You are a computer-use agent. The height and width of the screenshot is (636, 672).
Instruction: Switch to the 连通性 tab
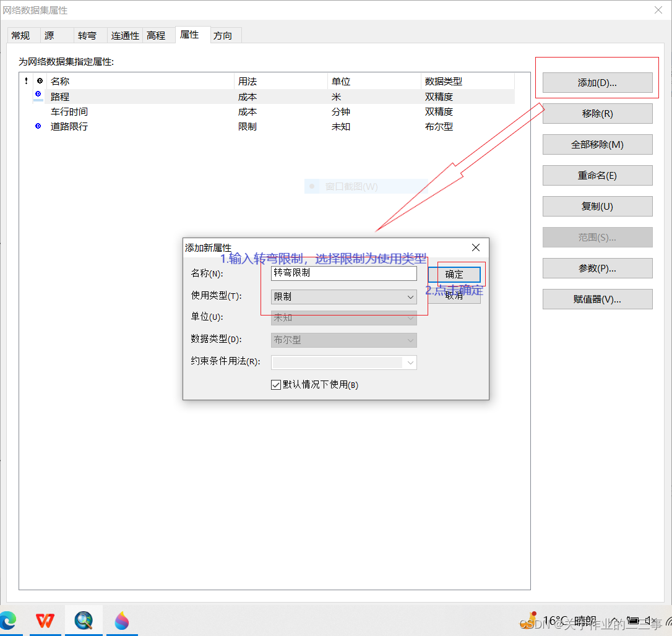125,35
